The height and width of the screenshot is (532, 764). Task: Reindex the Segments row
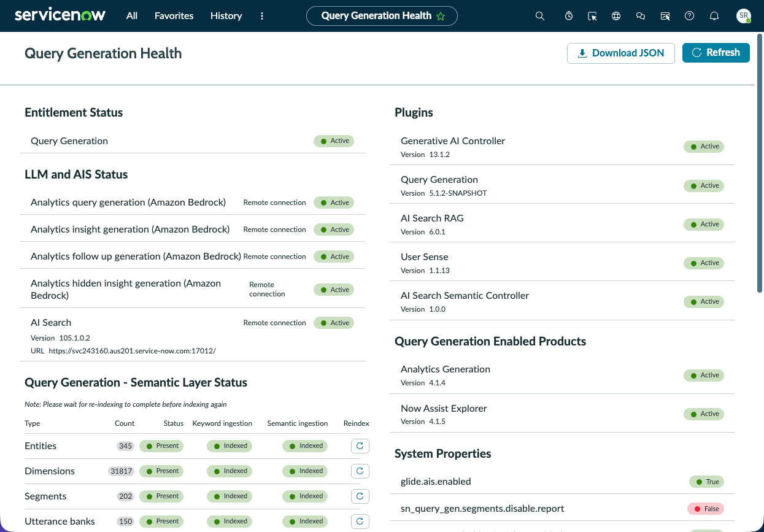click(x=360, y=496)
